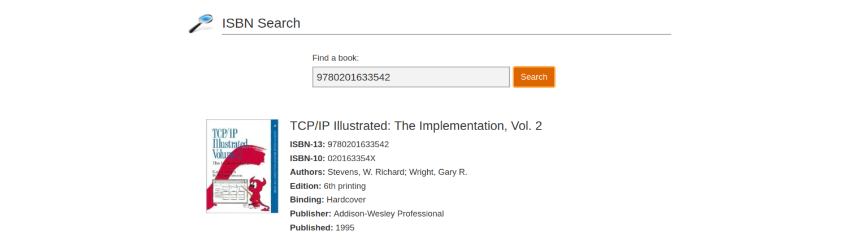Click the bold Publisher label
This screenshot has height=245, width=868.
pyautogui.click(x=310, y=214)
